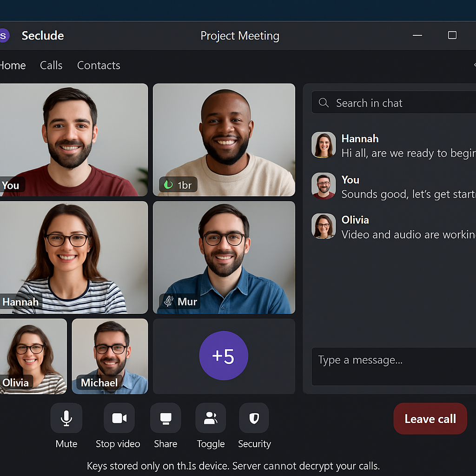476x476 pixels.
Task: Click the microphone Mute icon
Action: point(66,418)
